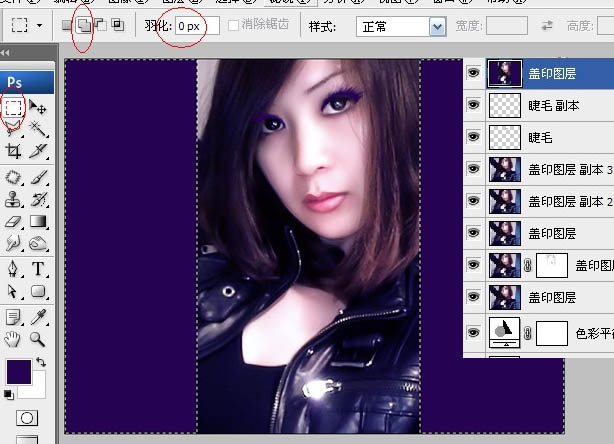Click the 睫毛 副本 transparent layer thumbnail
614x444 pixels.
coord(505,105)
